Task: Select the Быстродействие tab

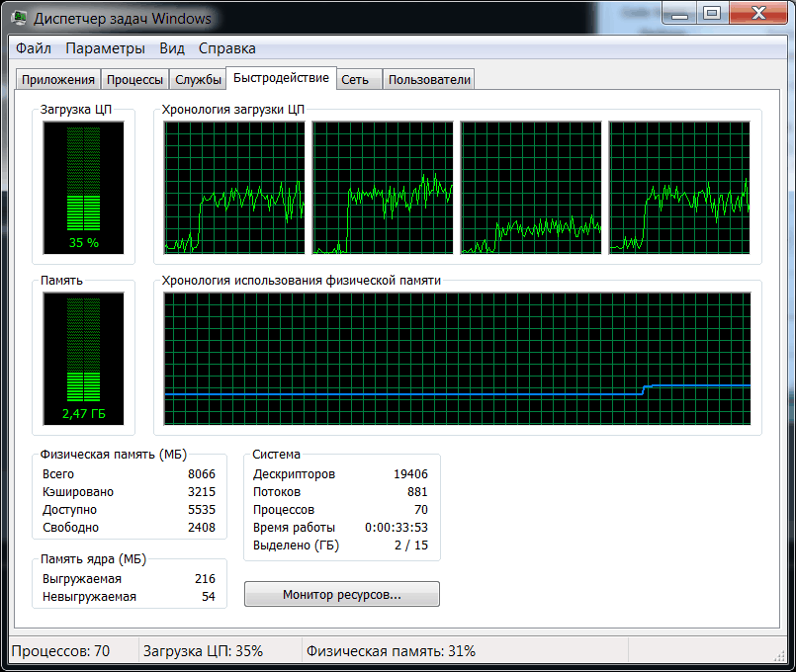Action: coord(281,78)
